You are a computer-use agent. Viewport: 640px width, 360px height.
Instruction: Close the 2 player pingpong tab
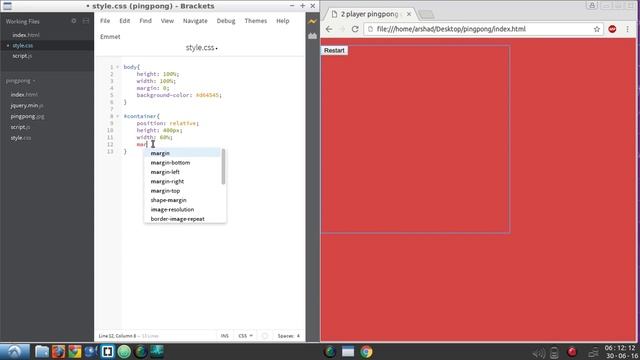(409, 14)
